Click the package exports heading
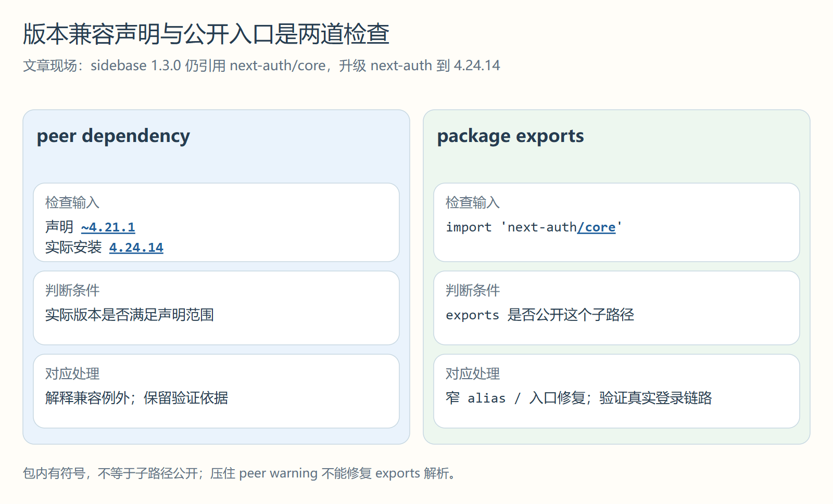 510,136
